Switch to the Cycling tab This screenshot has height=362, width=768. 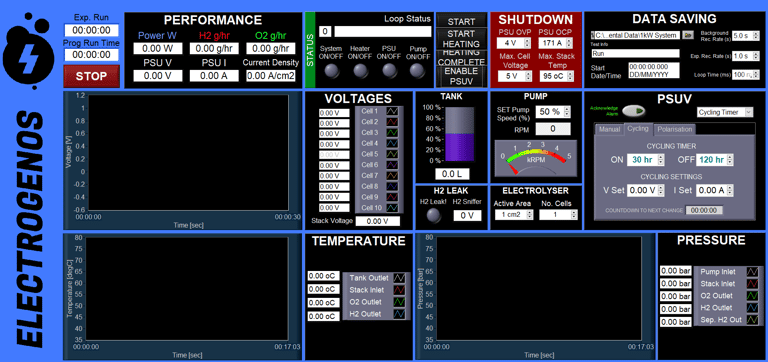pos(638,129)
